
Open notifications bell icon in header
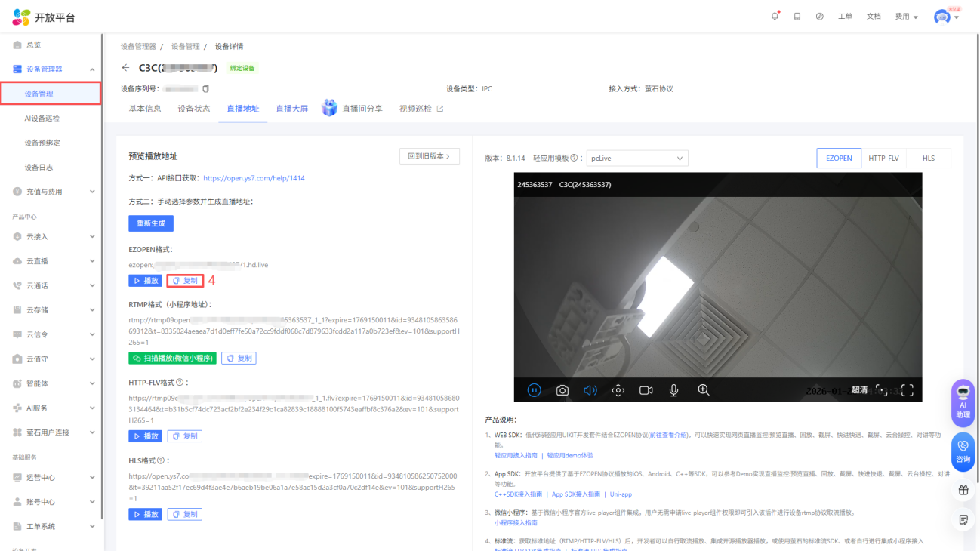775,17
